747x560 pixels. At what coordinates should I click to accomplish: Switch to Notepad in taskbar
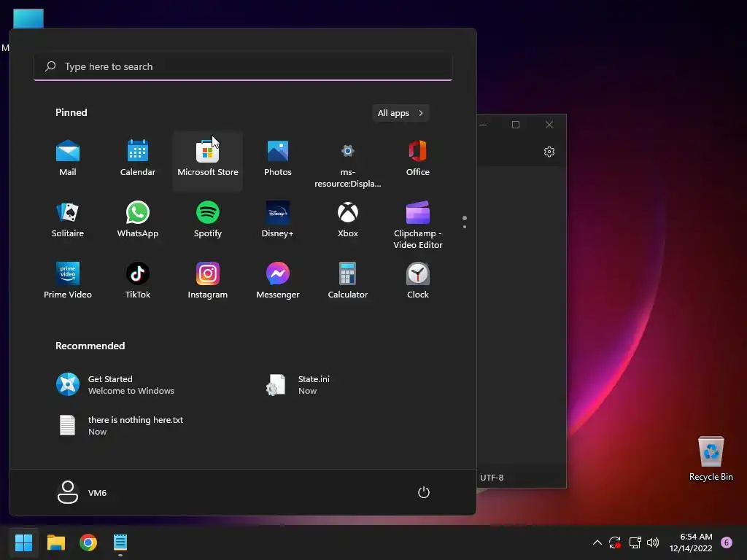[x=120, y=542]
